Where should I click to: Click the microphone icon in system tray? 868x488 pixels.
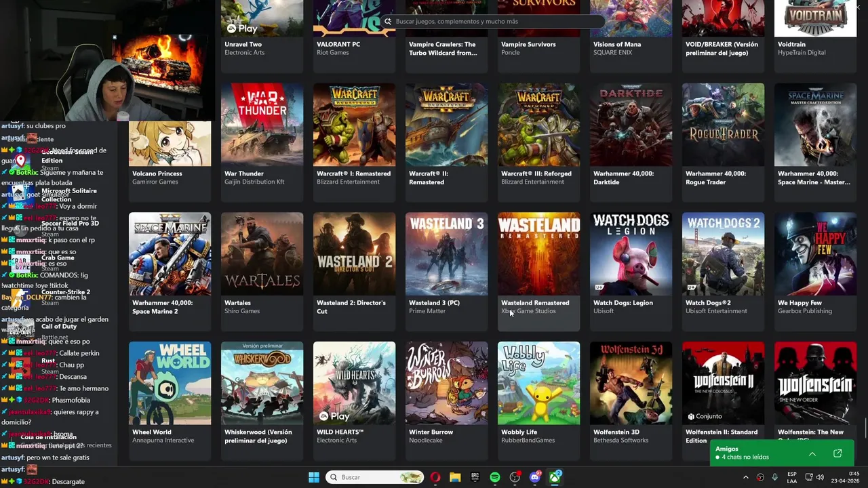click(x=774, y=477)
